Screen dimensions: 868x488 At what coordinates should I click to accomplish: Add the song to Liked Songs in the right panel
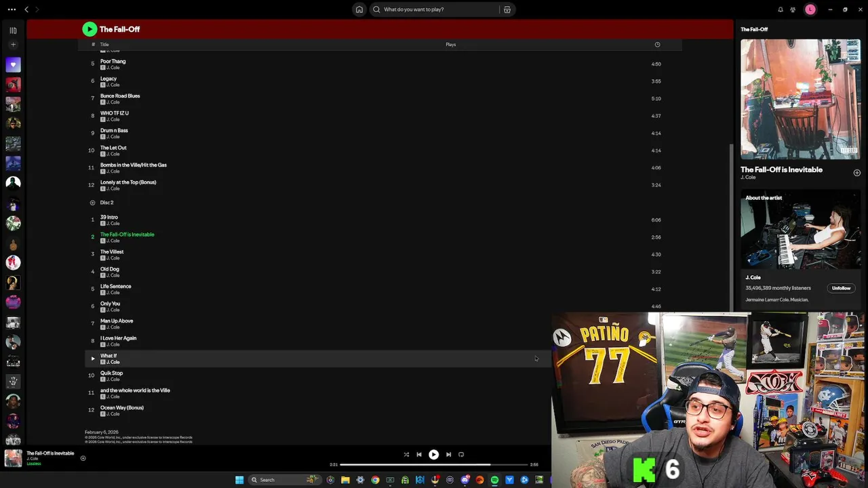[856, 173]
